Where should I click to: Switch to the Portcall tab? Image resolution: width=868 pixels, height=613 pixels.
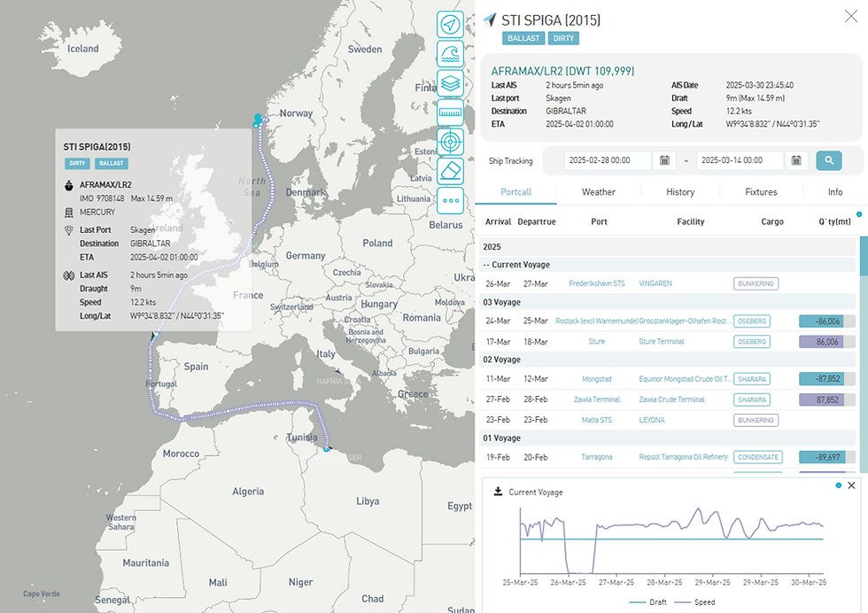pos(515,192)
